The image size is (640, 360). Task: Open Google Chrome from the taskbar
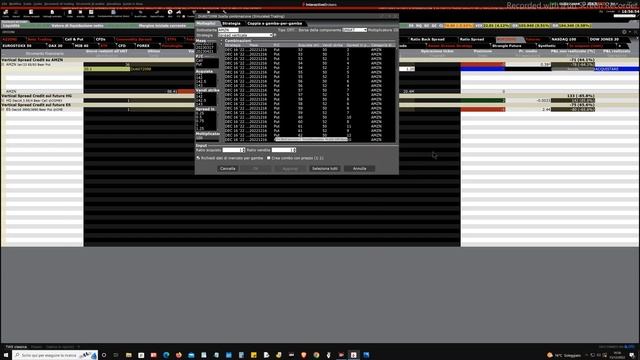[316, 355]
